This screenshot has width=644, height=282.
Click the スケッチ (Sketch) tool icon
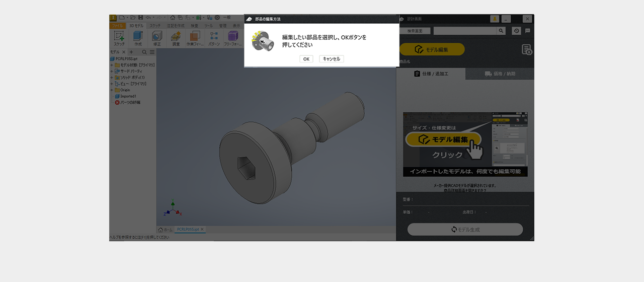tap(119, 38)
